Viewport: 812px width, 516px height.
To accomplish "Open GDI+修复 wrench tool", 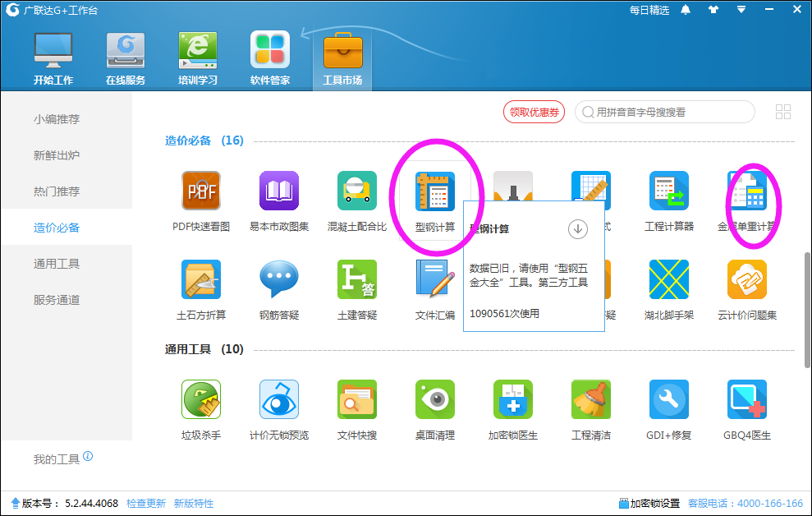I will 669,399.
